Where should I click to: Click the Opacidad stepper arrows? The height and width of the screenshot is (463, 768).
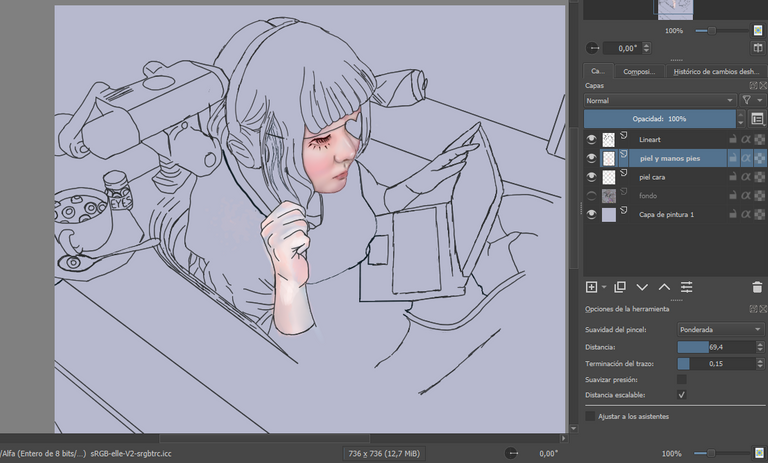coord(741,119)
